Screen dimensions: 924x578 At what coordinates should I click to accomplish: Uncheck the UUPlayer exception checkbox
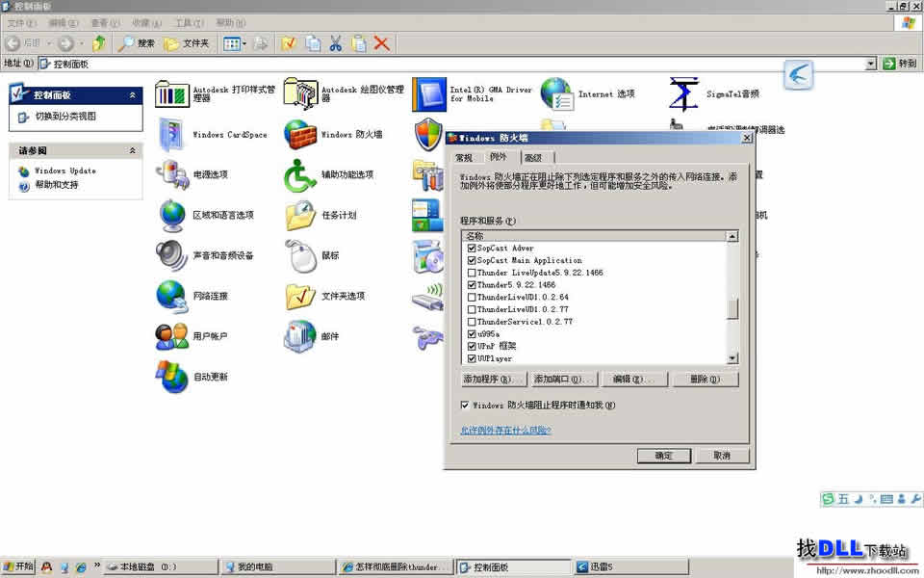(x=472, y=358)
